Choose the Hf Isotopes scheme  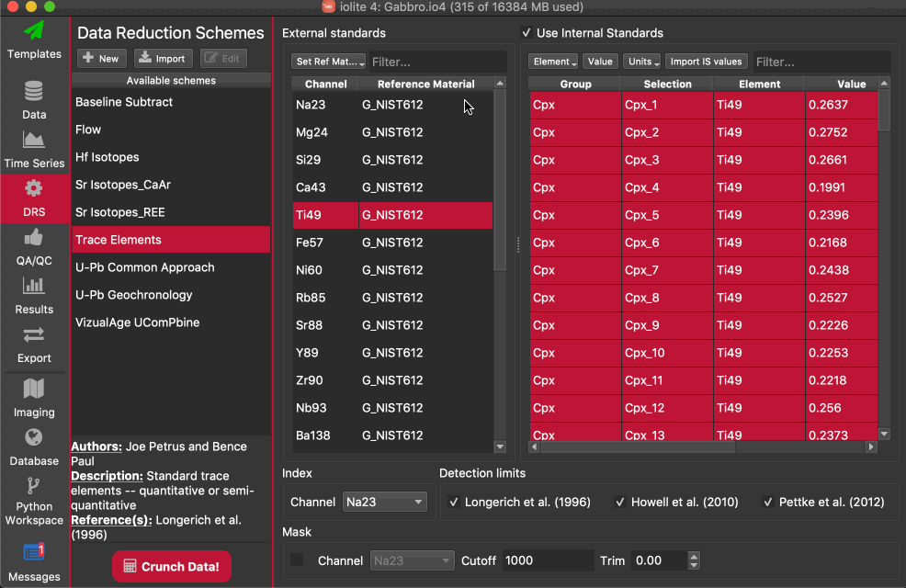(x=108, y=157)
